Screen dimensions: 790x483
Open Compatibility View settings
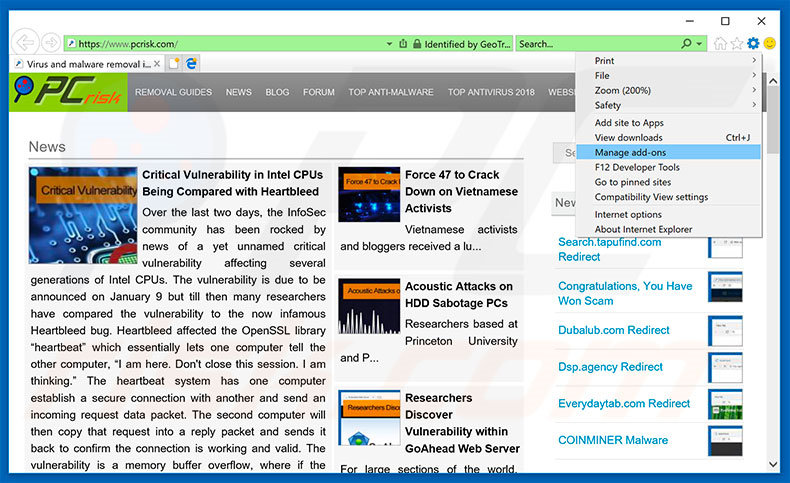[x=668, y=197]
